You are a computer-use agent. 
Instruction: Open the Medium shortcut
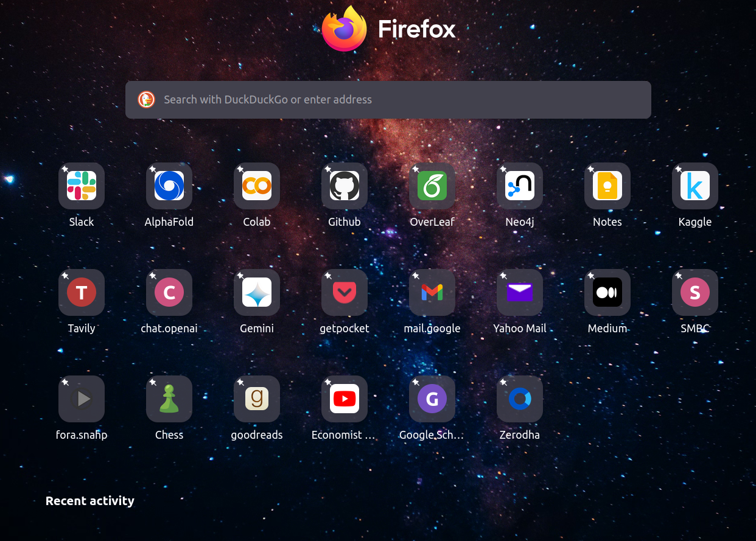point(607,293)
